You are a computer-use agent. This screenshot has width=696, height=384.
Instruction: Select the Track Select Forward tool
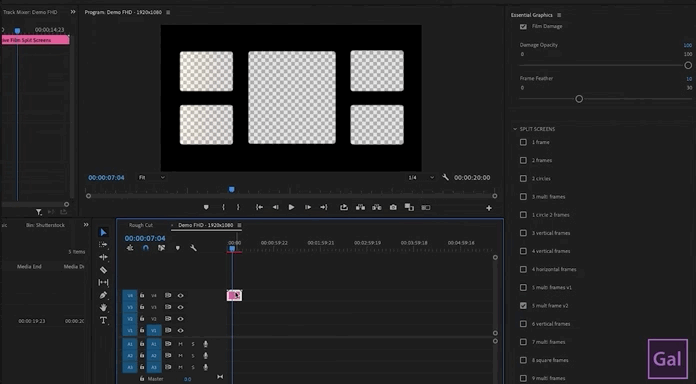103,245
